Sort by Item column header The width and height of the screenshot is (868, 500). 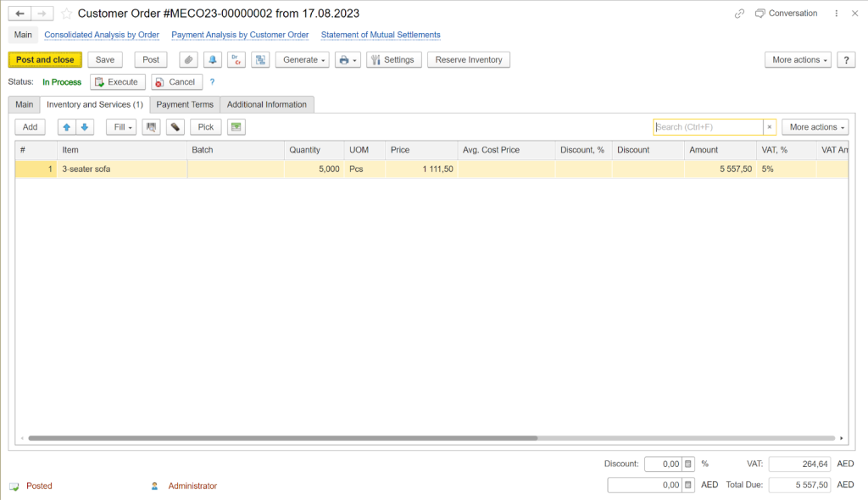pyautogui.click(x=122, y=150)
